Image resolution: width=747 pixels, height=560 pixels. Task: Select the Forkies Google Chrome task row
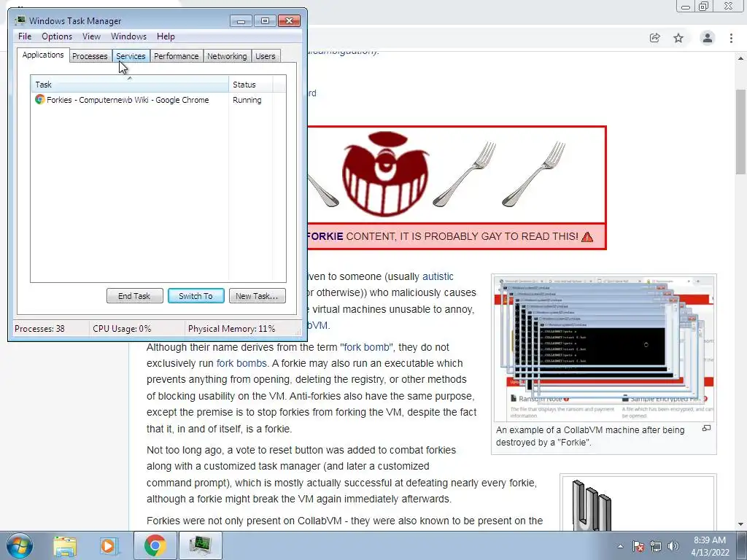[x=158, y=100]
